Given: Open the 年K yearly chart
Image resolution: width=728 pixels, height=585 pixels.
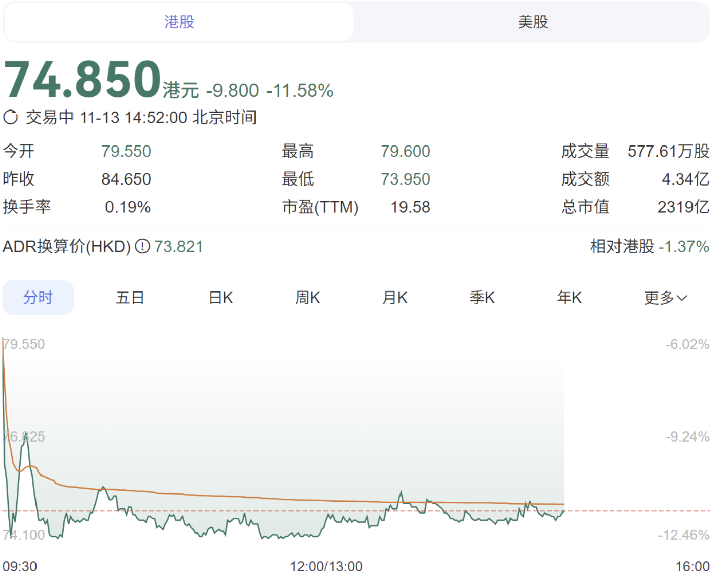Looking at the screenshot, I should click(569, 298).
